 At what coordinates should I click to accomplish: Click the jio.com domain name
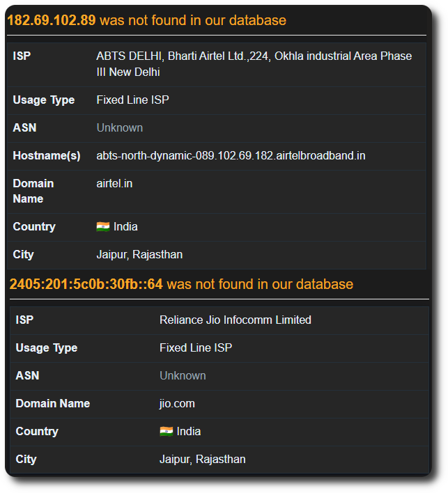tap(177, 404)
